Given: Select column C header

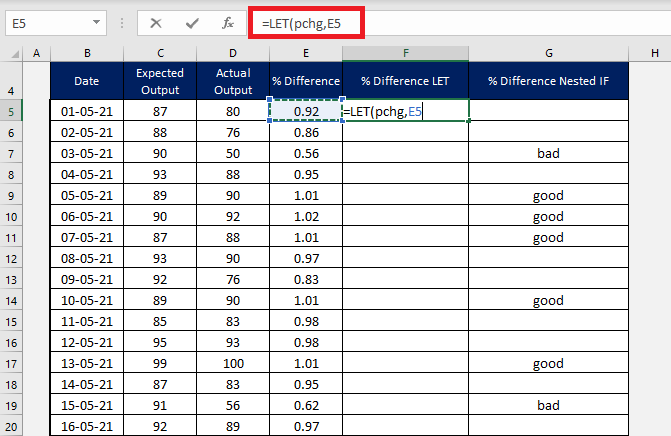Looking at the screenshot, I should tap(160, 53).
